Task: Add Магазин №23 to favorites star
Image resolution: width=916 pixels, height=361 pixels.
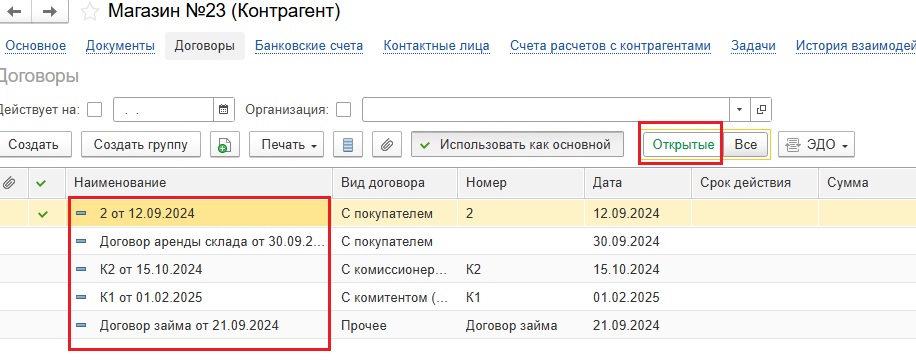Action: coord(89,12)
